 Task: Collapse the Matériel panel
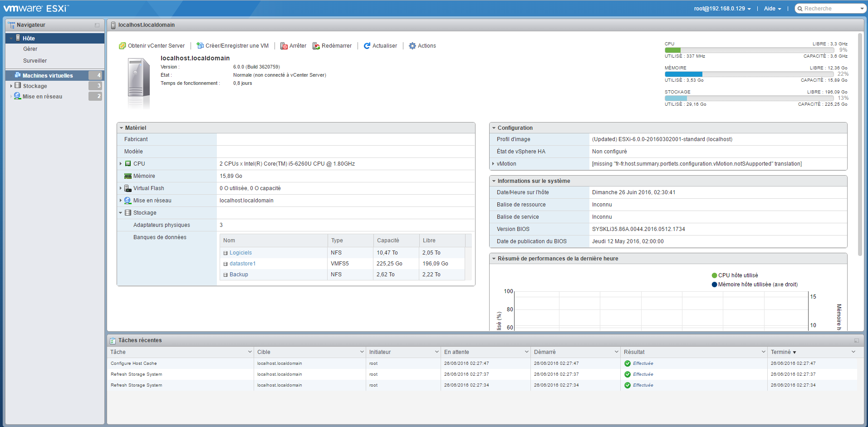(121, 128)
